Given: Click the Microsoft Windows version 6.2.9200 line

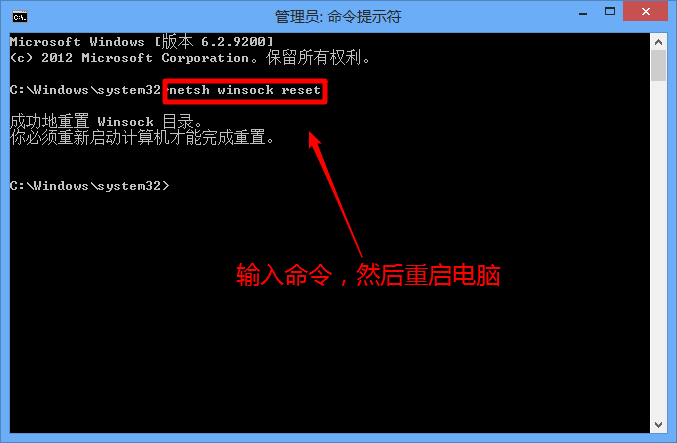Looking at the screenshot, I should pos(142,42).
